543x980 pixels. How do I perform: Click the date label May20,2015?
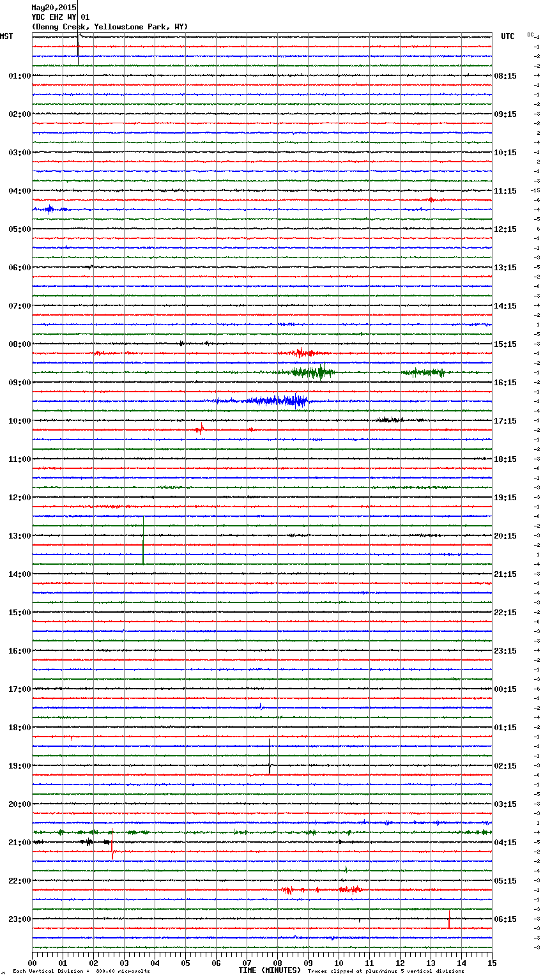[54, 8]
